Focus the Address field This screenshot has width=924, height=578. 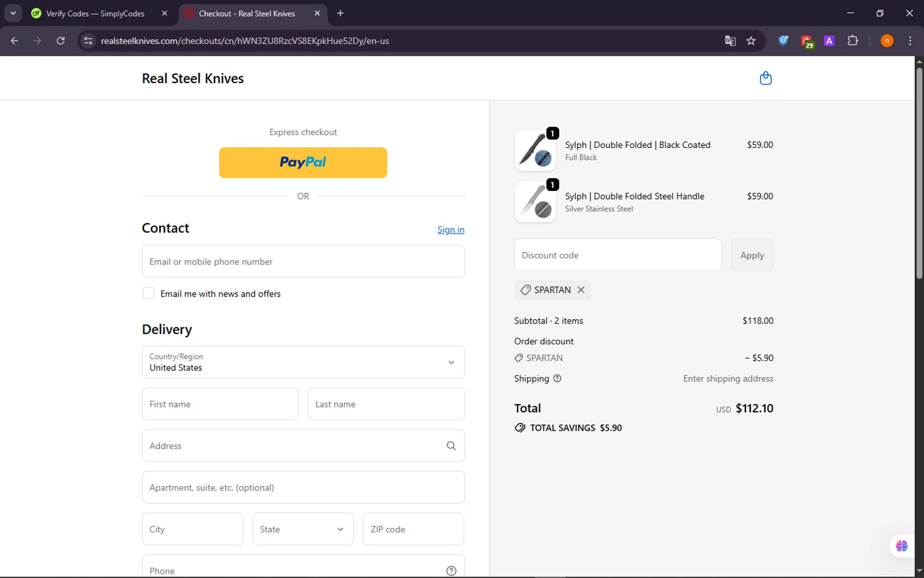click(303, 446)
